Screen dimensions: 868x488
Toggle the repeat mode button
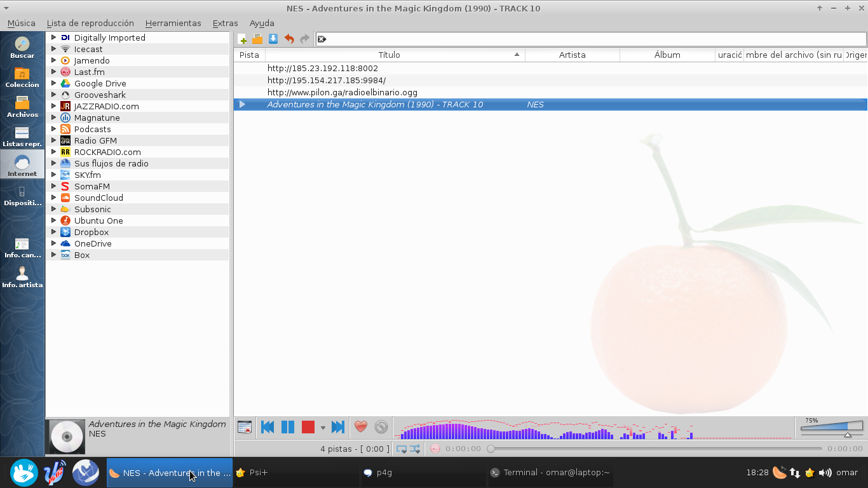402,449
